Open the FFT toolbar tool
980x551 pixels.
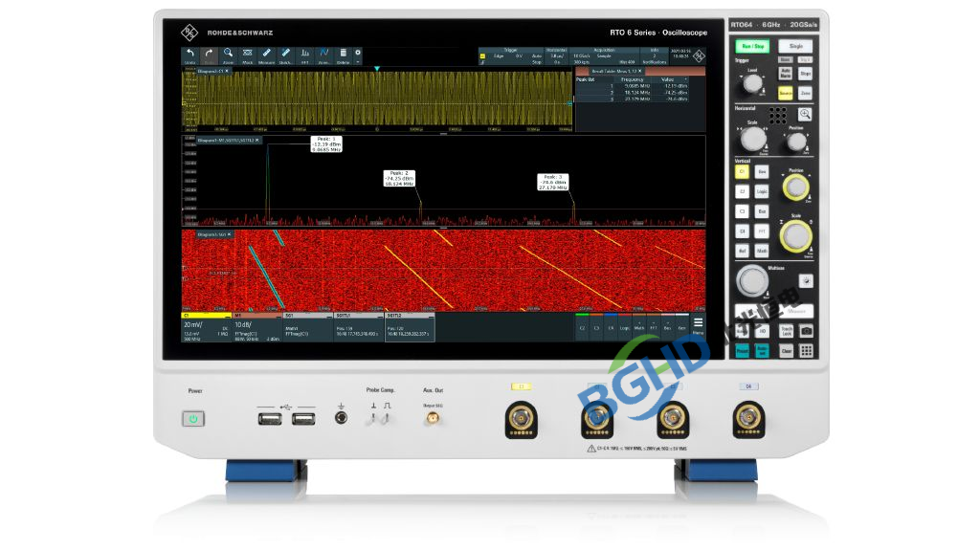coord(305,55)
